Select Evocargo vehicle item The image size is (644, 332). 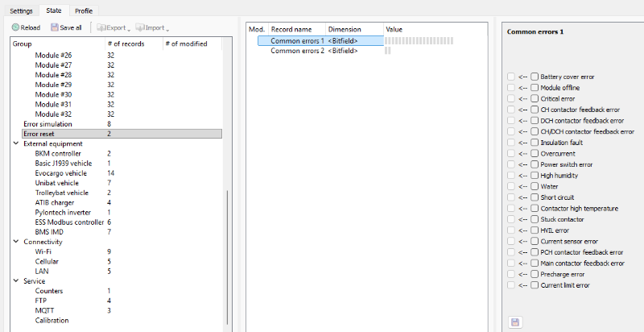(61, 173)
